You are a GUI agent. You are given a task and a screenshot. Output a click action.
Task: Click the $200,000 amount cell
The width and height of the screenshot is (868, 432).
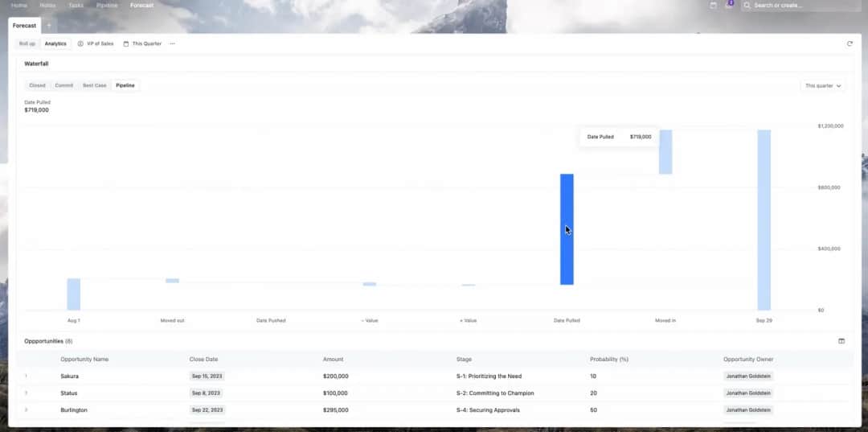click(x=335, y=376)
